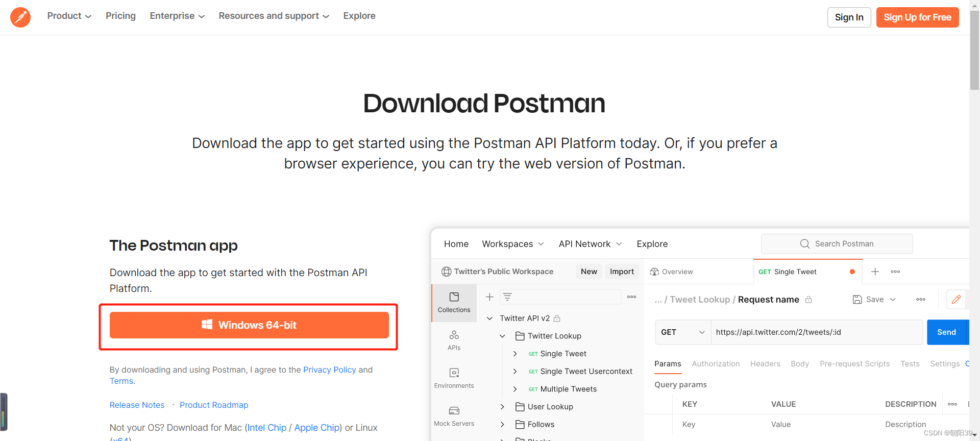
Task: Expand the Single Tweet request
Action: [x=515, y=354]
